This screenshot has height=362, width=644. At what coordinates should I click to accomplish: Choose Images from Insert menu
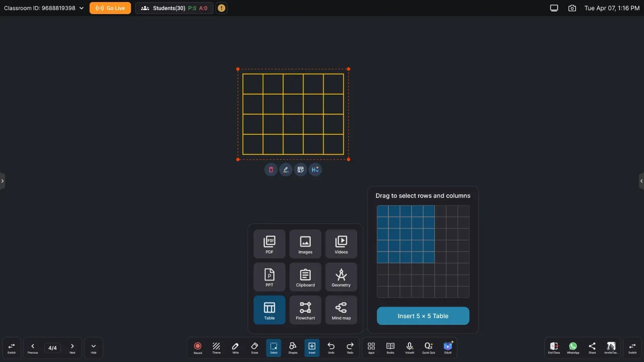pyautogui.click(x=305, y=244)
